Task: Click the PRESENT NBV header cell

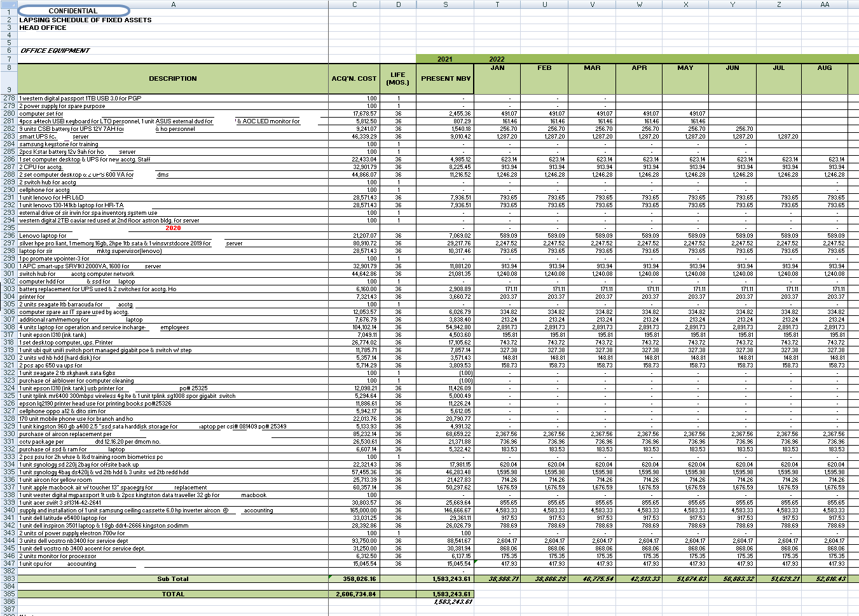Action: (x=445, y=79)
